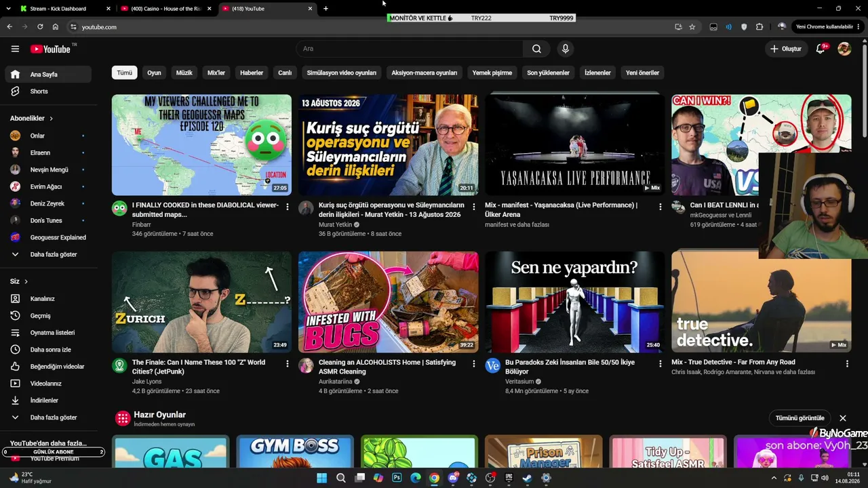
Task: Select the Canlı filter chip
Action: tap(285, 73)
